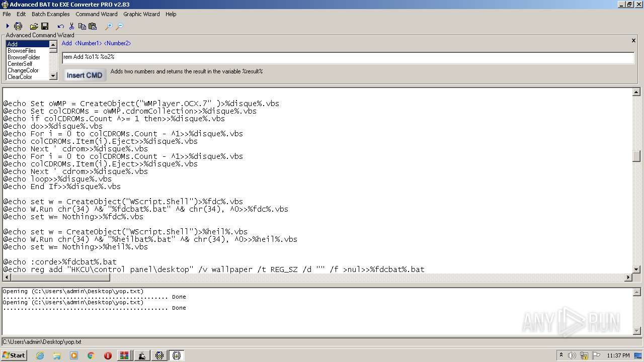The width and height of the screenshot is (644, 362).
Task: Click the editor vertical scrollbar thumb
Action: tap(636, 156)
